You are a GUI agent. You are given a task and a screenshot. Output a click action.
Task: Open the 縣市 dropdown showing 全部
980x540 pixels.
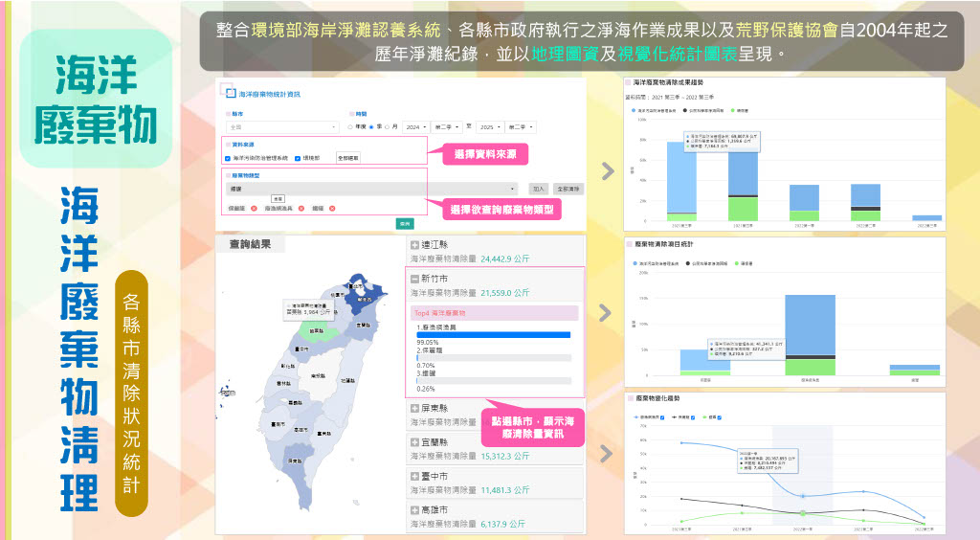point(282,127)
